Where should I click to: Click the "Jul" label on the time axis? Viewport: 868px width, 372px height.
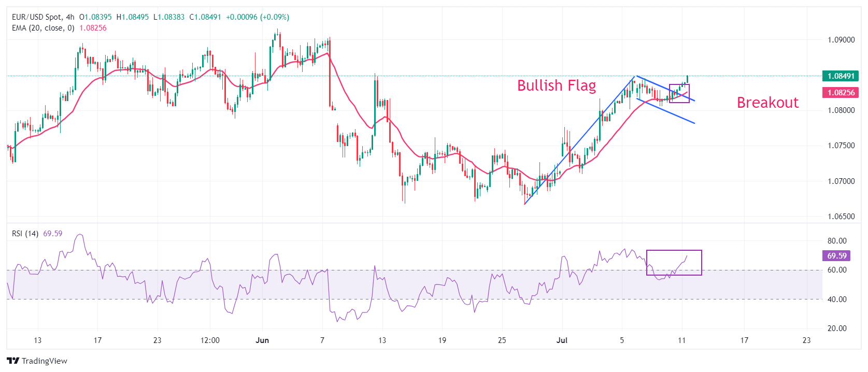[x=562, y=340]
